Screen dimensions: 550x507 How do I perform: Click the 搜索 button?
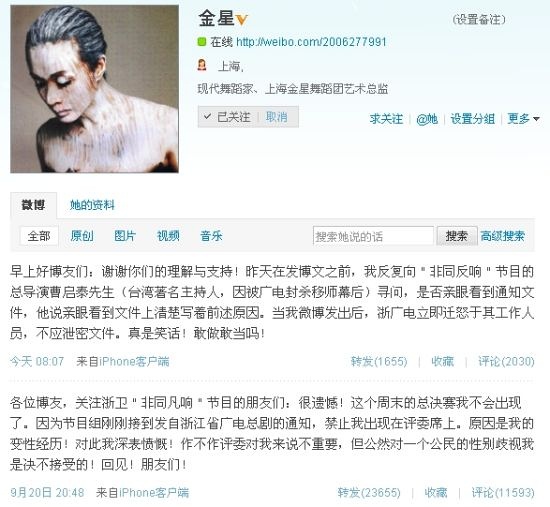[x=457, y=236]
